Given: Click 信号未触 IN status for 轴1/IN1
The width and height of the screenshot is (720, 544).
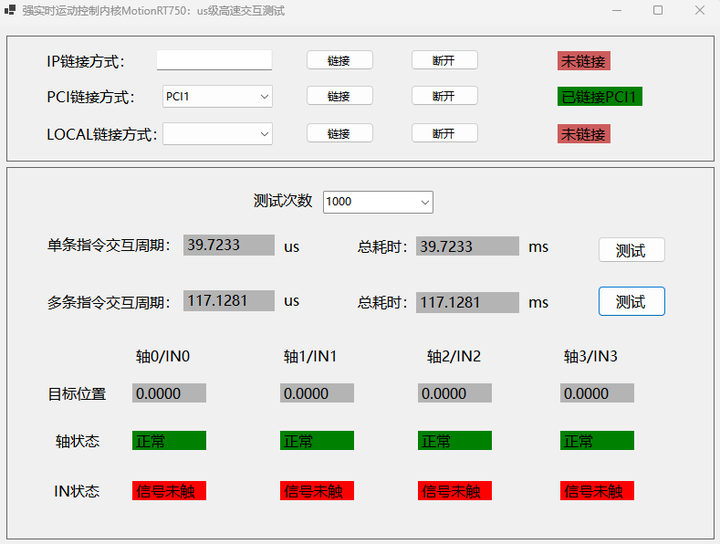Looking at the screenshot, I should click(317, 491).
